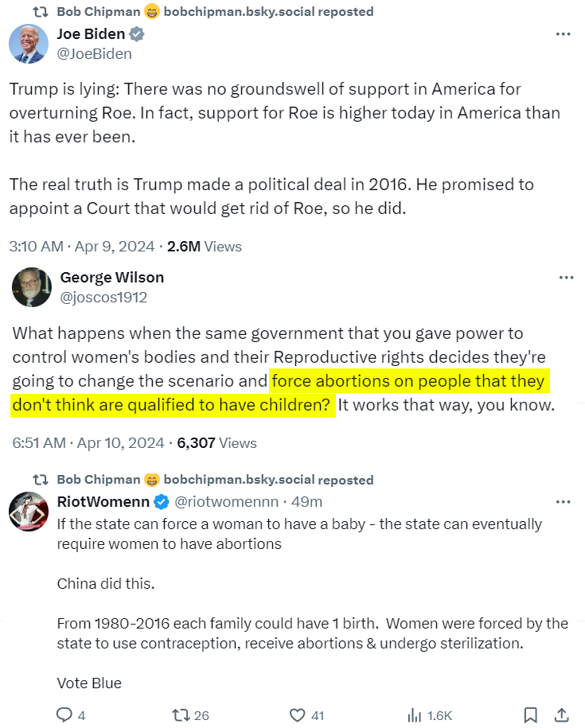Open the @riotwomennn handle link
The width and height of the screenshot is (585, 728).
pos(227,502)
